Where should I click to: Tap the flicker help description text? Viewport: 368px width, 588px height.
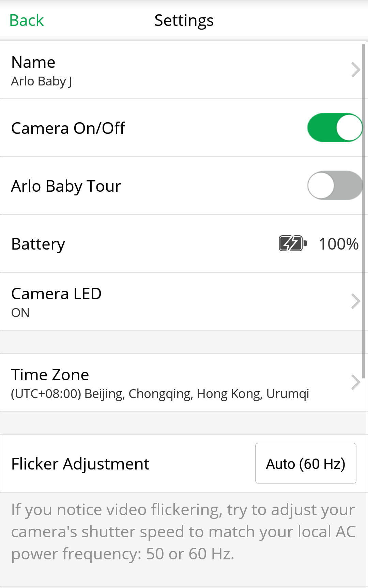(183, 532)
